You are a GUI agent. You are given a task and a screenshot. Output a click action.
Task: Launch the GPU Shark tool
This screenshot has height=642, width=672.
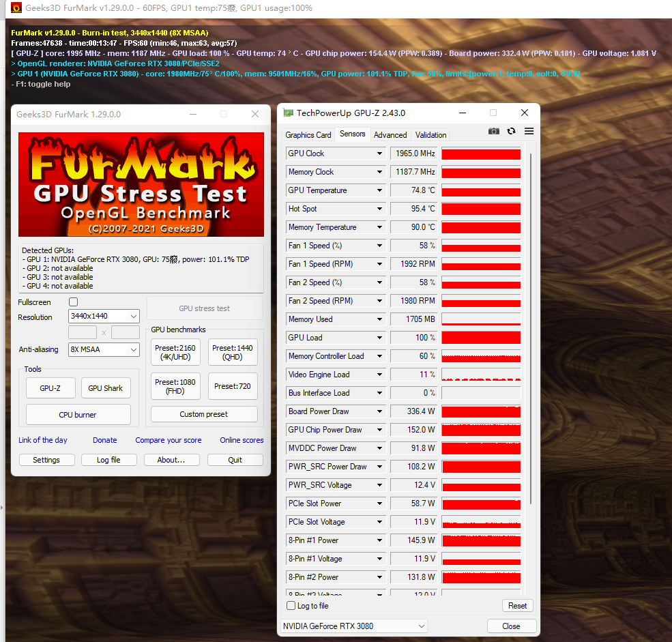(106, 388)
